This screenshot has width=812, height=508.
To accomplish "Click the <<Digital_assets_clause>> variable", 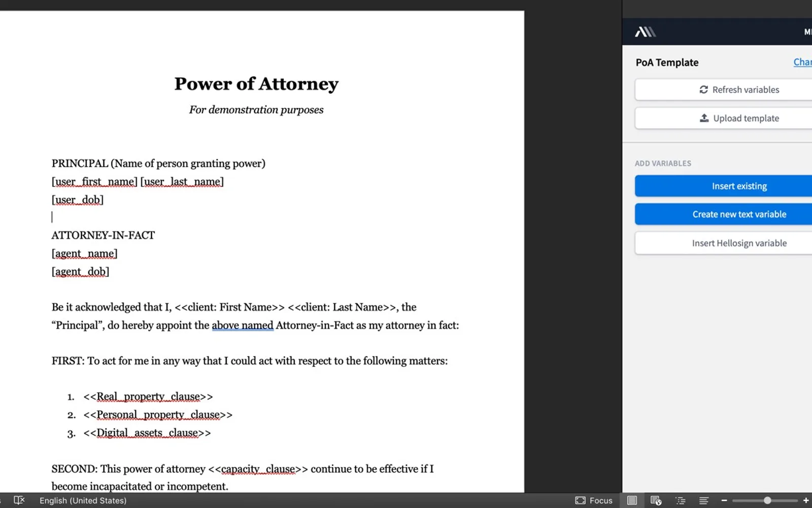I will (147, 433).
